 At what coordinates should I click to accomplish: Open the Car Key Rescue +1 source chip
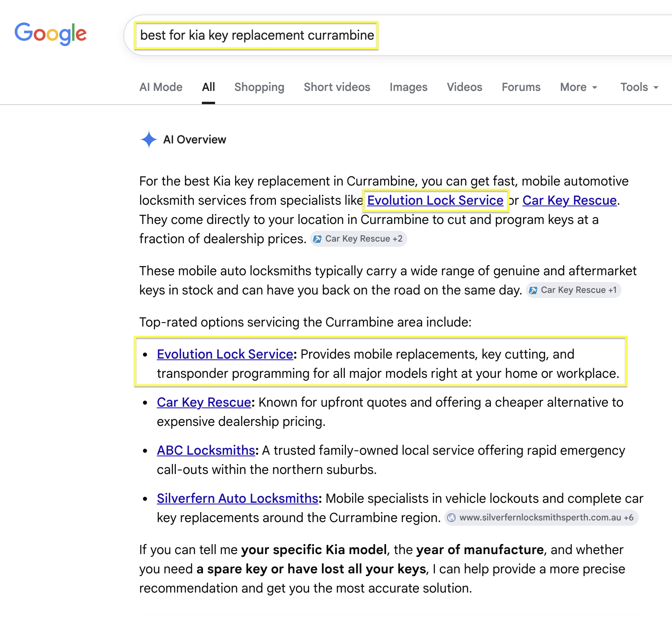(573, 290)
